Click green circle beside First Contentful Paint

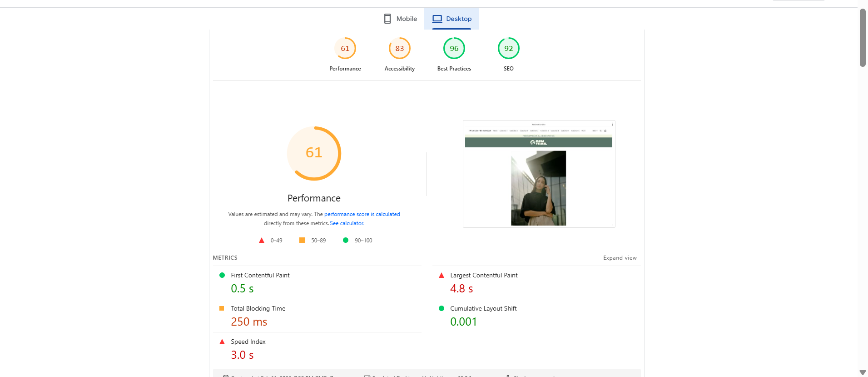click(222, 275)
